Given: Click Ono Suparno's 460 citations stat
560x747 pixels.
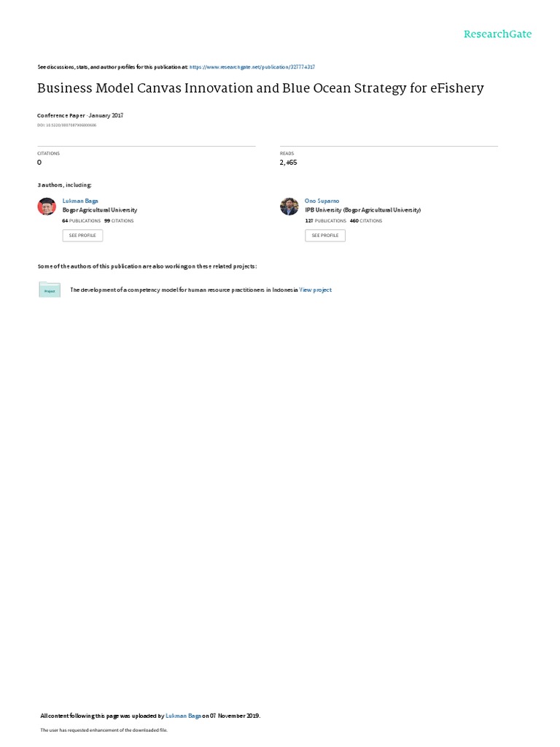Looking at the screenshot, I should (366, 221).
